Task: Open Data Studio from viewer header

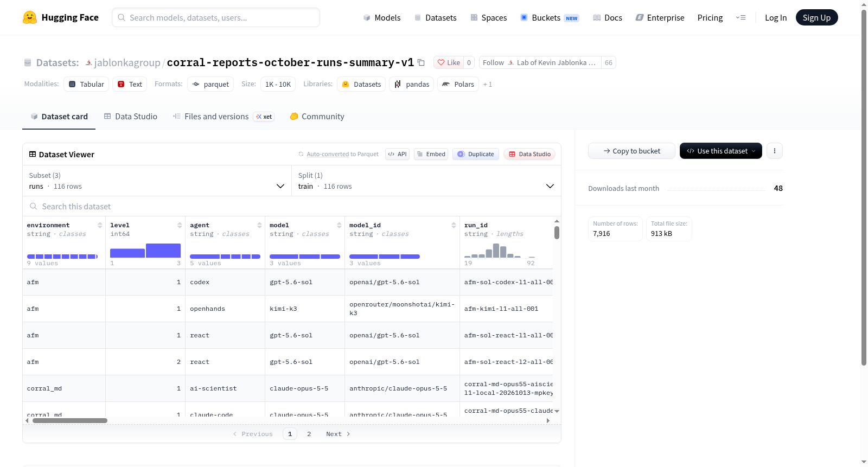Action: pyautogui.click(x=529, y=154)
